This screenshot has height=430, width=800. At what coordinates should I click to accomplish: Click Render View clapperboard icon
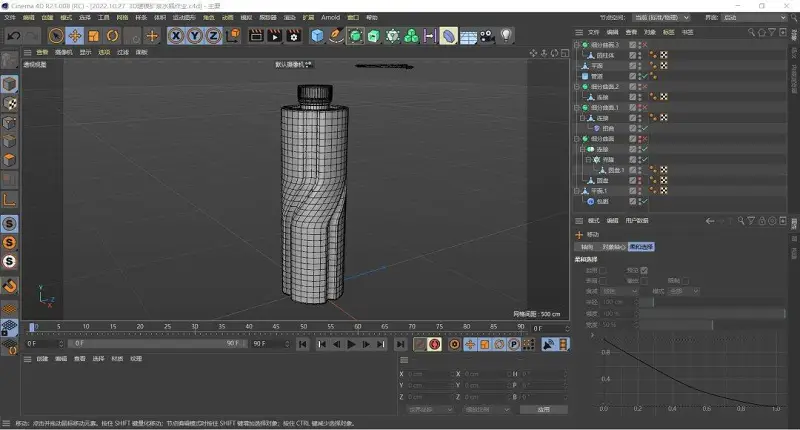point(256,36)
